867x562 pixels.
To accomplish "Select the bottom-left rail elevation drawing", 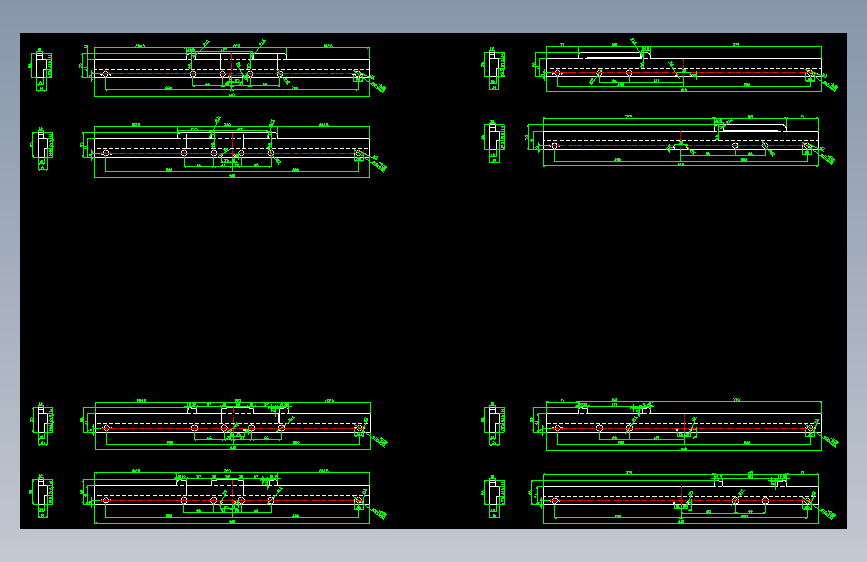I will [233, 497].
